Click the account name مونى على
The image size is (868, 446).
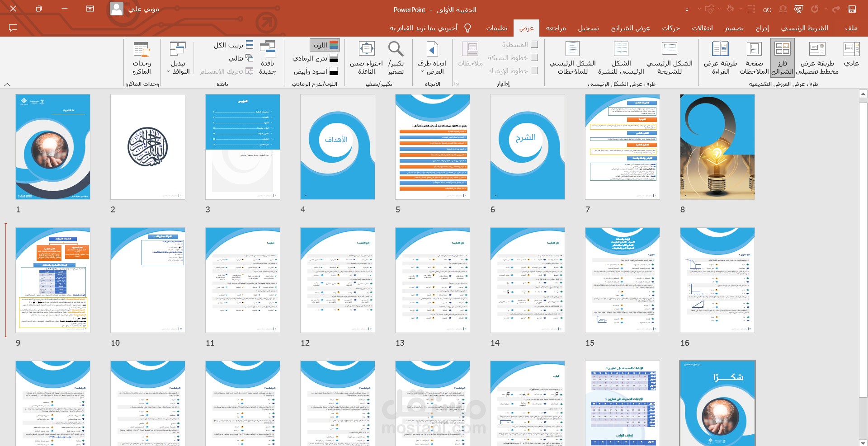pos(144,9)
